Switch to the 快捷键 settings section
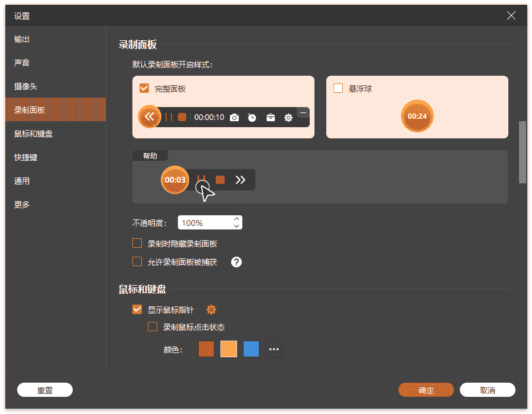 26,157
